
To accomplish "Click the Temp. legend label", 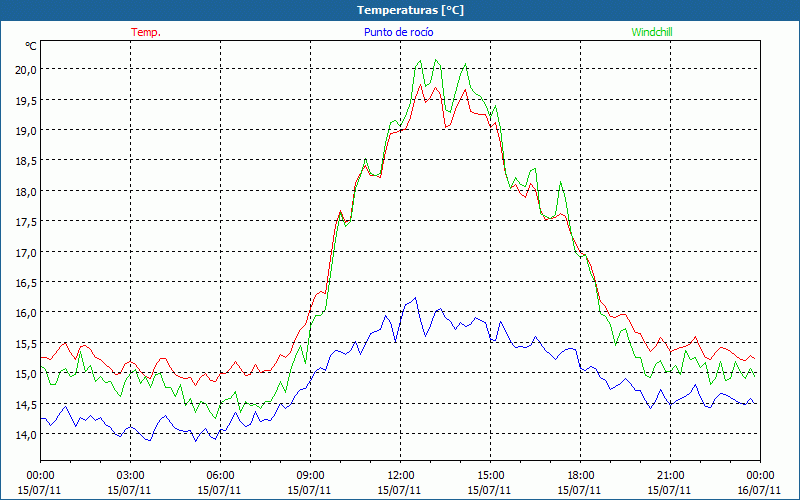I will click(x=146, y=32).
